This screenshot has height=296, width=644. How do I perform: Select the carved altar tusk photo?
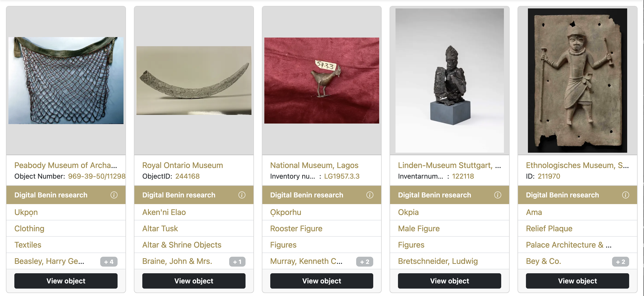click(194, 80)
